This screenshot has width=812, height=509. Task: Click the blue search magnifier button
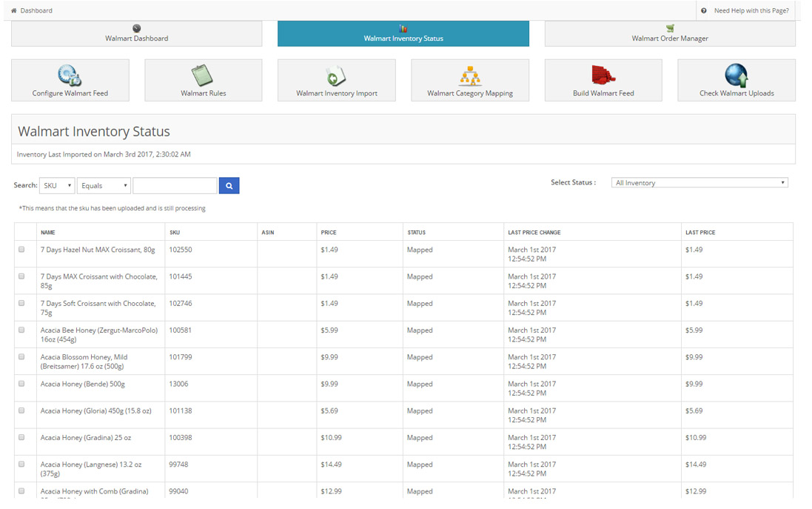pyautogui.click(x=229, y=185)
